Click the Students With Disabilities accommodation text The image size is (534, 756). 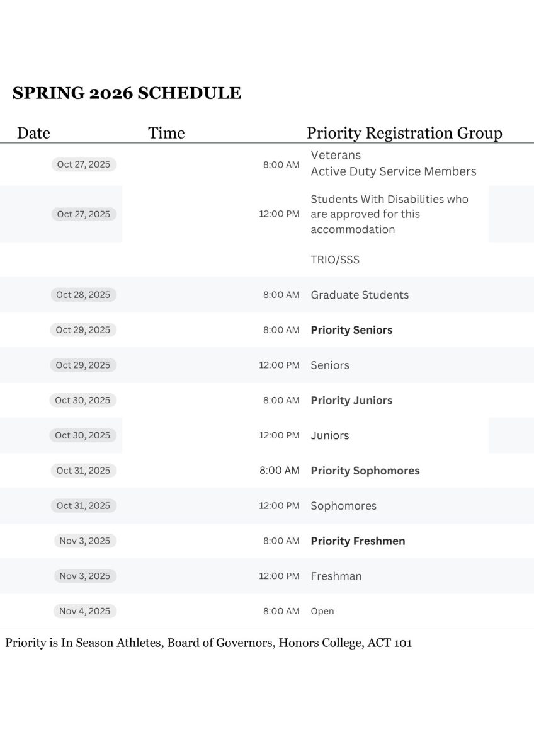coord(389,214)
